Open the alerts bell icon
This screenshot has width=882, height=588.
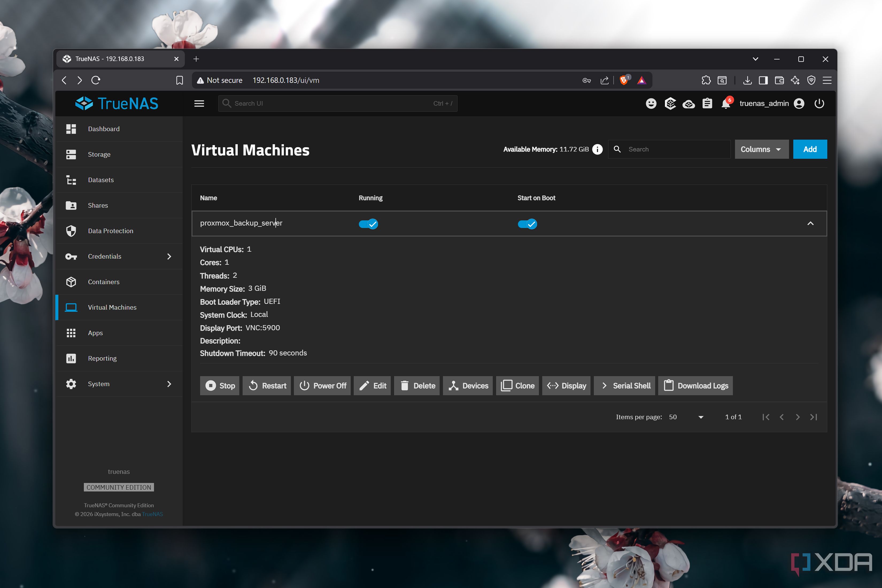[726, 103]
